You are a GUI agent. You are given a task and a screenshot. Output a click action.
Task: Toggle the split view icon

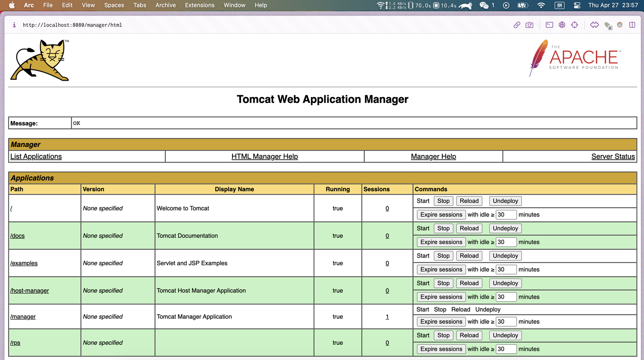(632, 25)
